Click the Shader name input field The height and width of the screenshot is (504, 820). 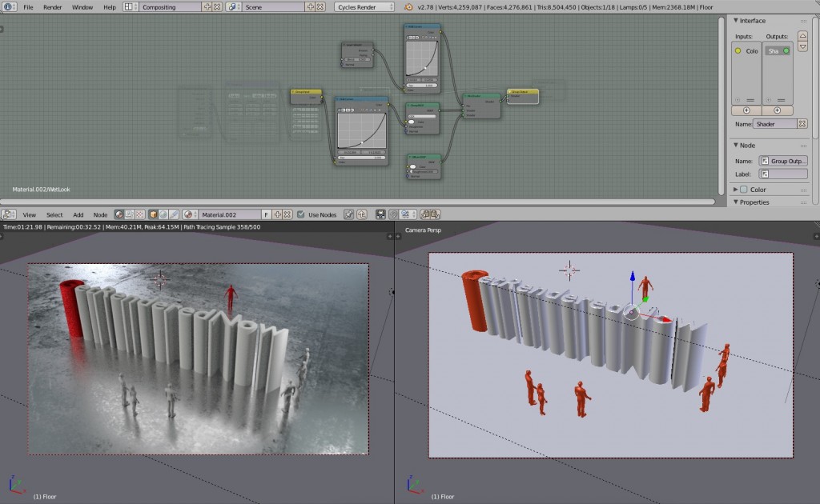tap(776, 122)
